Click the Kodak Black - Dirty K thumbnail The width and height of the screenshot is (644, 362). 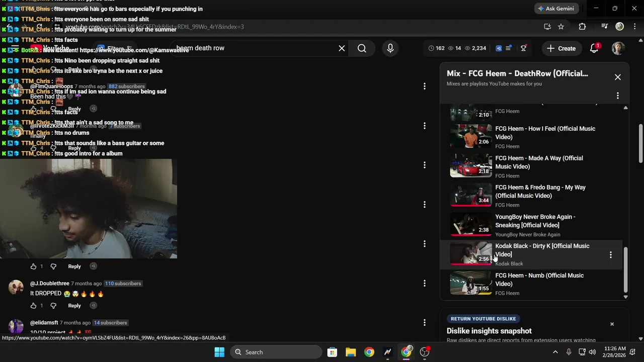coord(471,253)
